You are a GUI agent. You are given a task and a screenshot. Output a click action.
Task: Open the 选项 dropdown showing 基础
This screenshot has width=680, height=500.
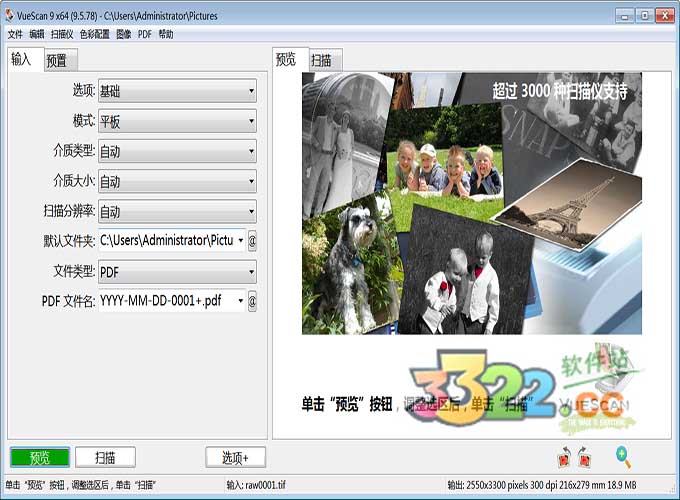coord(177,91)
